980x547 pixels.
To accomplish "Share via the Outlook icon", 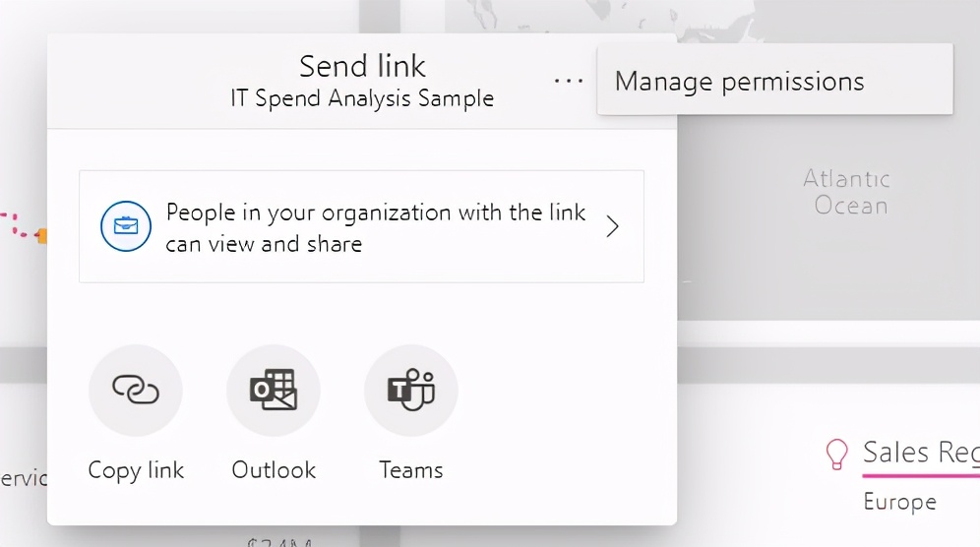I will pos(274,391).
